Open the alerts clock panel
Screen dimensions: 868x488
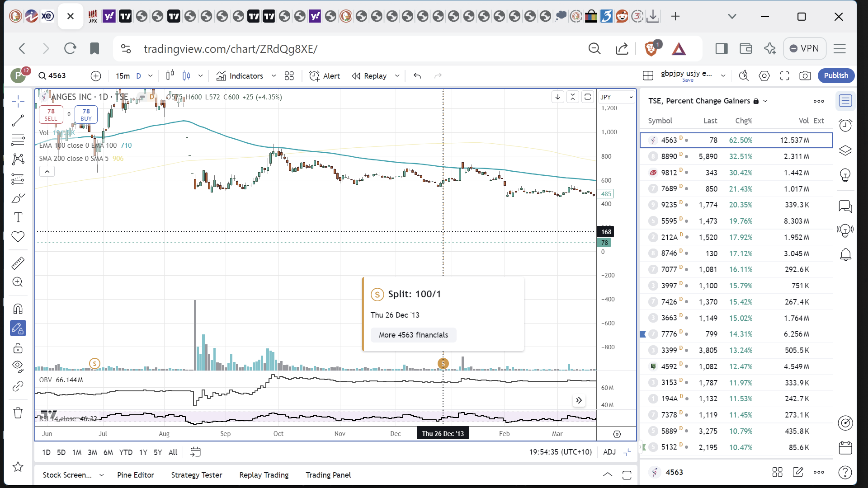coord(845,125)
